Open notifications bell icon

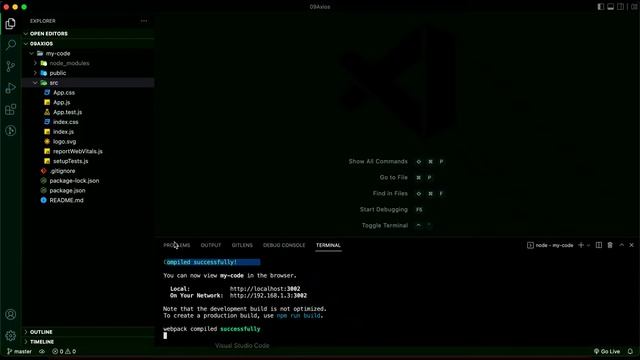630,351
